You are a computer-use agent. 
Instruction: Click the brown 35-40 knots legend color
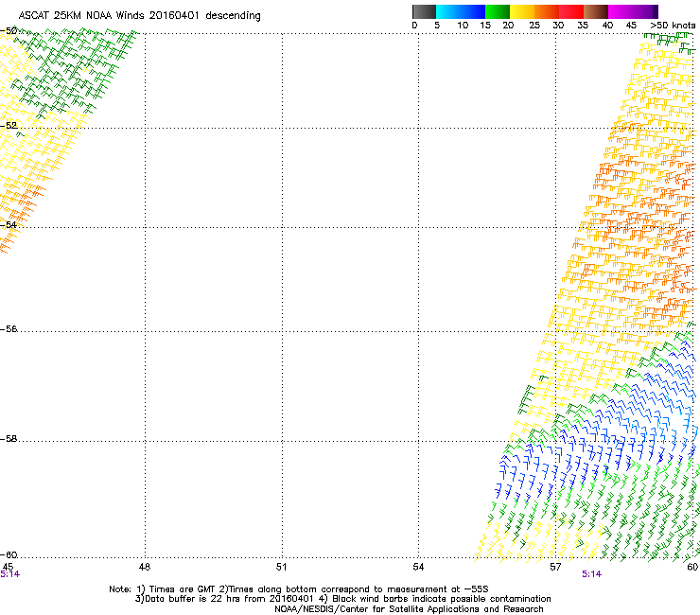[x=596, y=11]
